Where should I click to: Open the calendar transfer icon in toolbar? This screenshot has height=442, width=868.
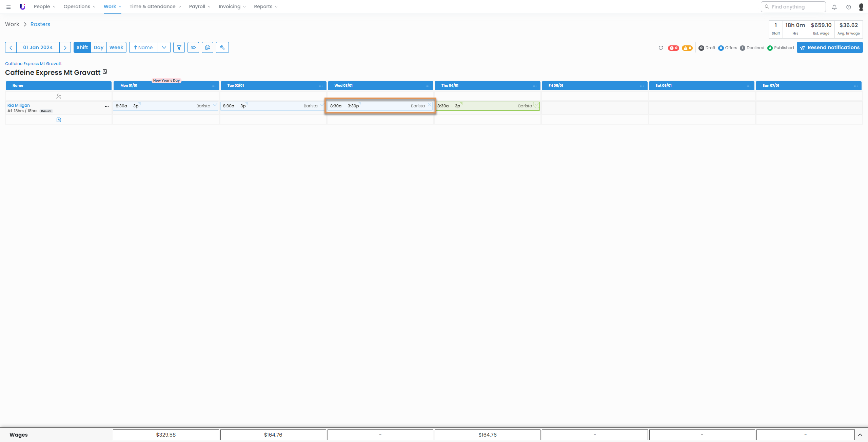[x=208, y=47]
